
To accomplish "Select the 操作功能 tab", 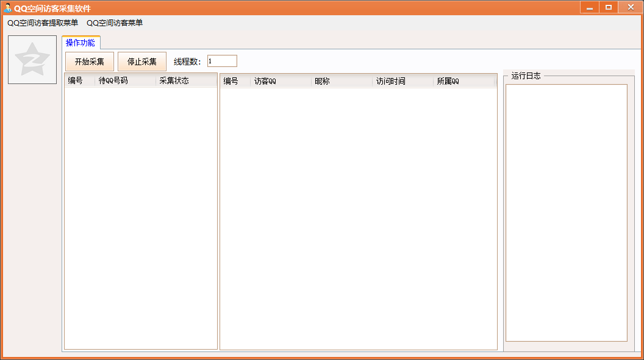I will tap(80, 43).
